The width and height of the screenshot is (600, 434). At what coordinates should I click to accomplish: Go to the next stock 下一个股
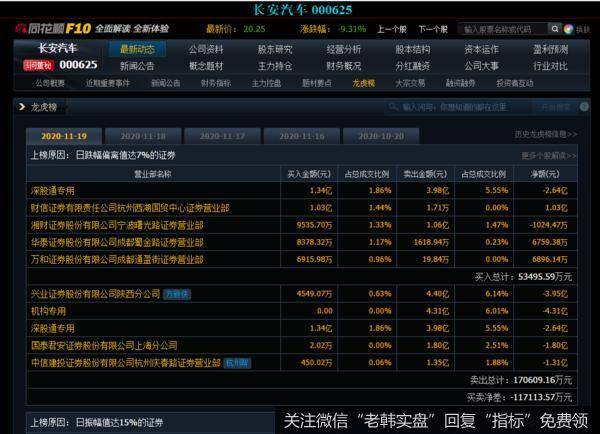coord(433,29)
